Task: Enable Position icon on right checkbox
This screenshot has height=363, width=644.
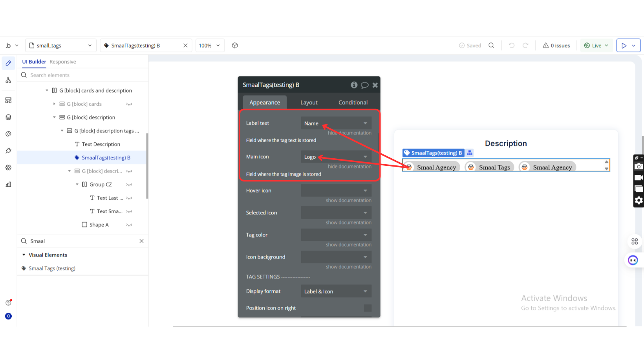Action: [368, 308]
